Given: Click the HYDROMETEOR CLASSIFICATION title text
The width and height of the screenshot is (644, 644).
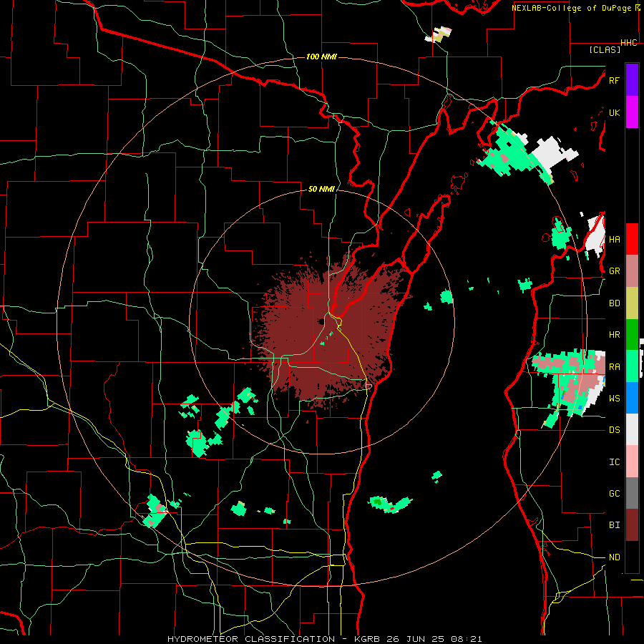Looking at the screenshot, I should [251, 639].
